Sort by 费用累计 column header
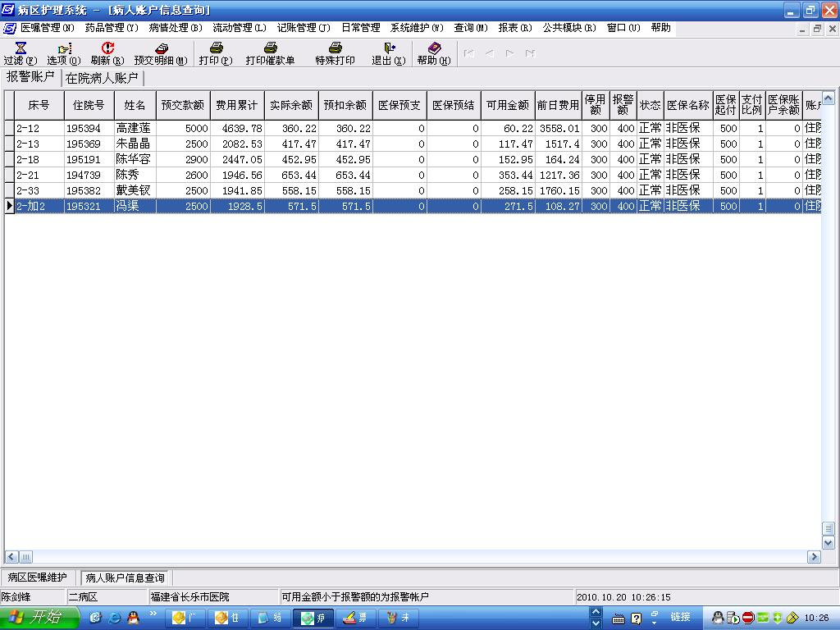This screenshot has height=630, width=840. (237, 105)
